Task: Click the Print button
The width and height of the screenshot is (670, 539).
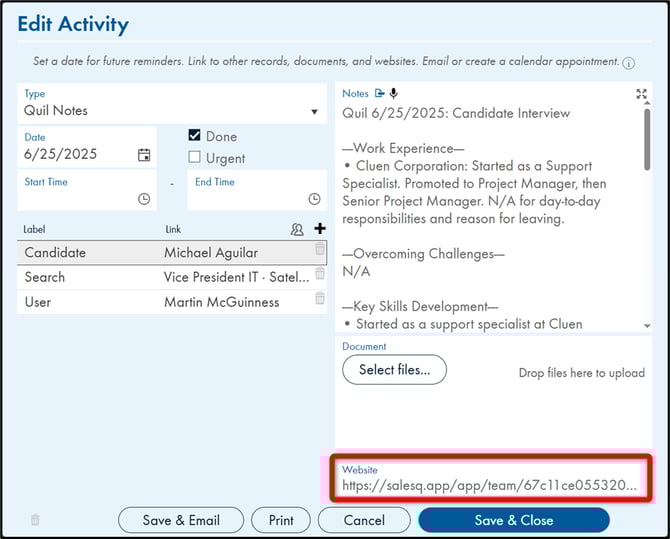Action: click(x=281, y=520)
